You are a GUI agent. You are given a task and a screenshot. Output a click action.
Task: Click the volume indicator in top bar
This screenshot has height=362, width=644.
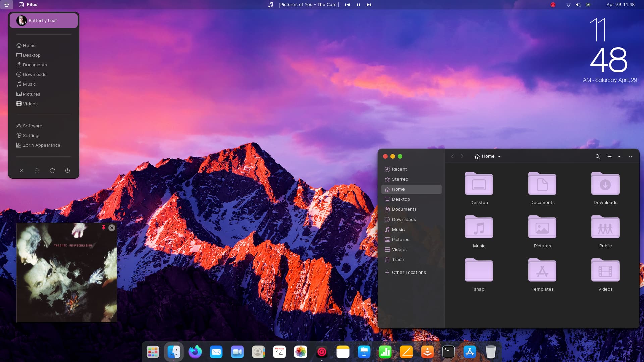[x=578, y=5]
